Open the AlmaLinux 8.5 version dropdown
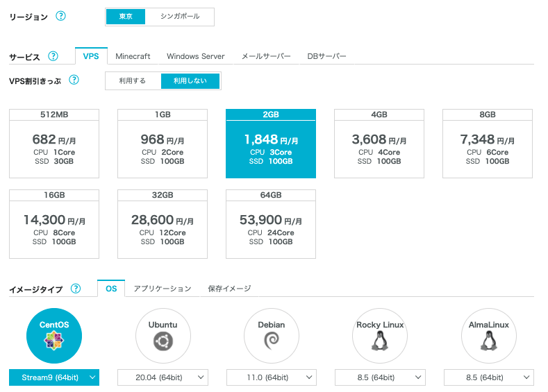Screen dimensions: 548x392 pos(489,377)
